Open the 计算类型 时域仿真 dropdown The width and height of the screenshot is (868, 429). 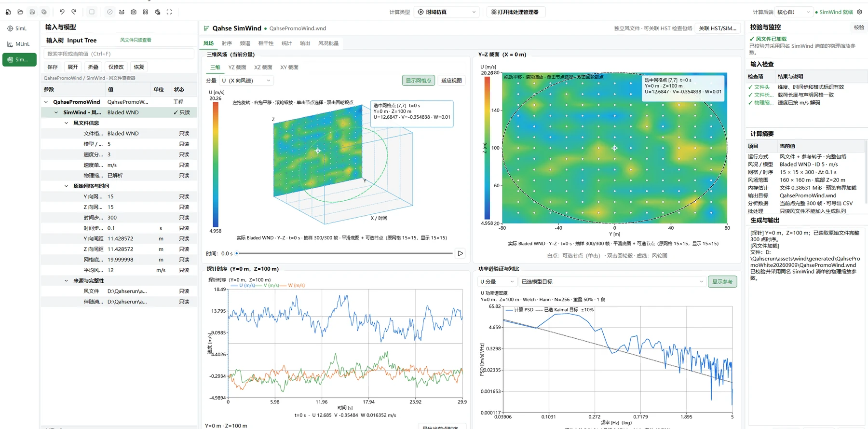[446, 12]
